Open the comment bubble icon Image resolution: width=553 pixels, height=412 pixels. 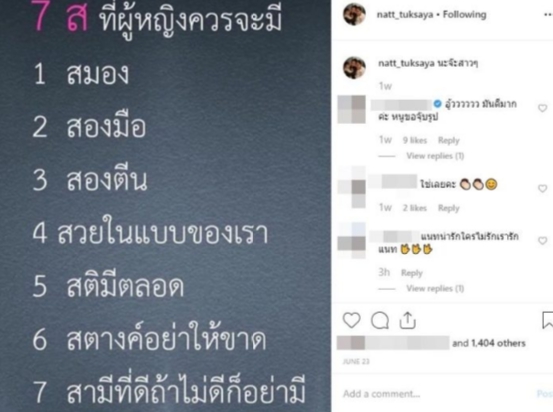click(x=380, y=321)
